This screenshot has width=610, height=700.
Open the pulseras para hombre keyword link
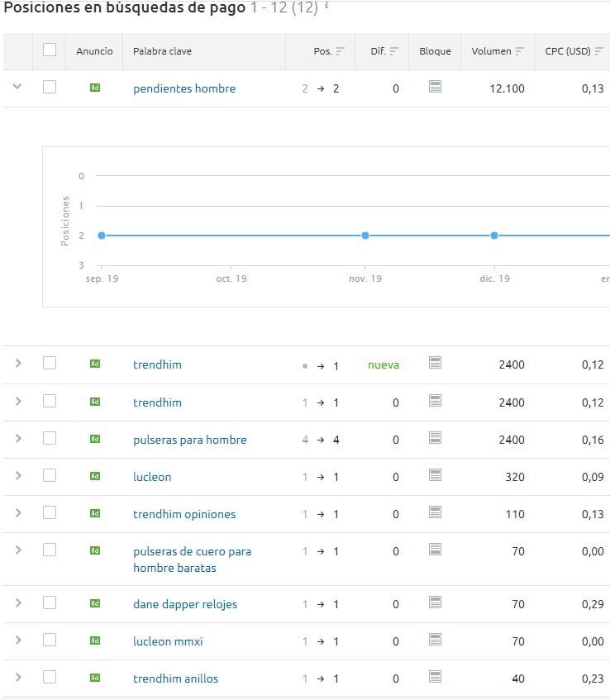(190, 440)
